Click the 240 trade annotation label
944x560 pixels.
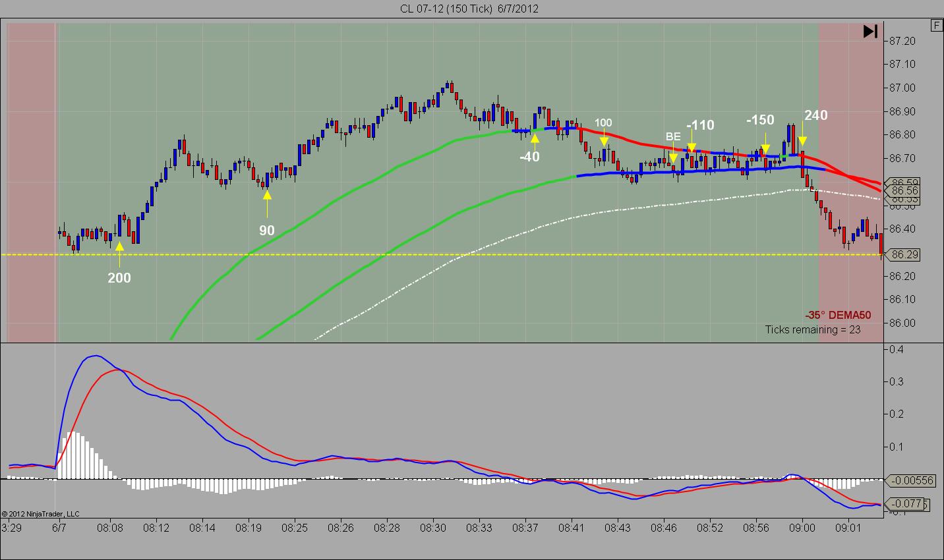[815, 115]
